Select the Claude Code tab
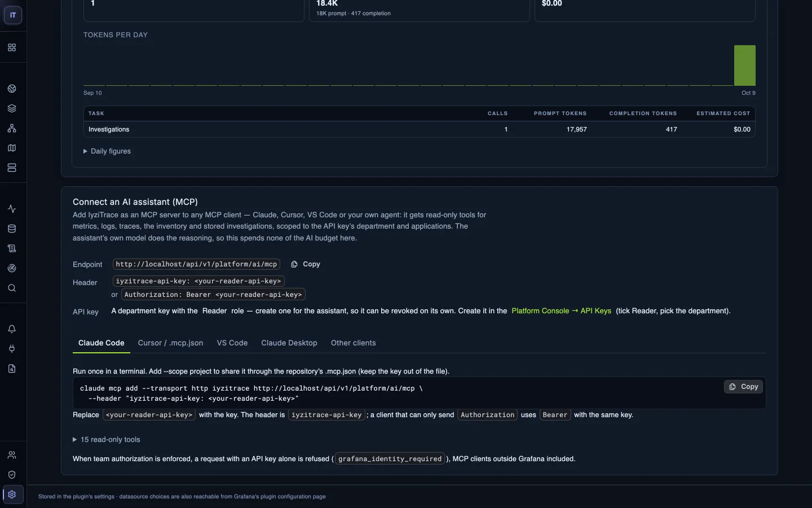 (101, 343)
